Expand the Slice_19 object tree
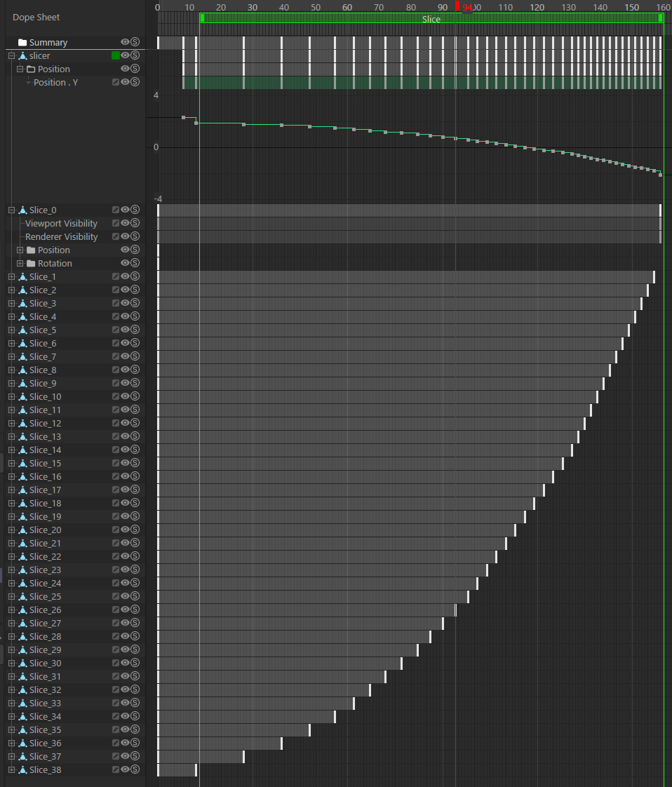 pyautogui.click(x=11, y=516)
